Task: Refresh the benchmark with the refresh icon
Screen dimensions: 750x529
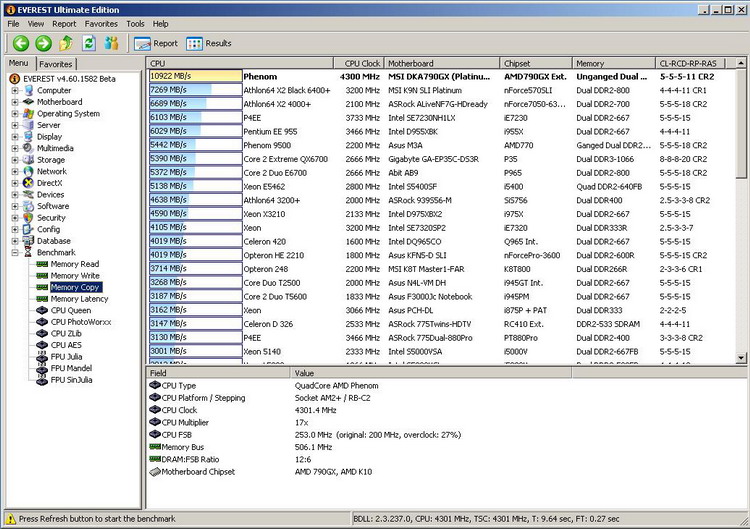Action: tap(89, 44)
